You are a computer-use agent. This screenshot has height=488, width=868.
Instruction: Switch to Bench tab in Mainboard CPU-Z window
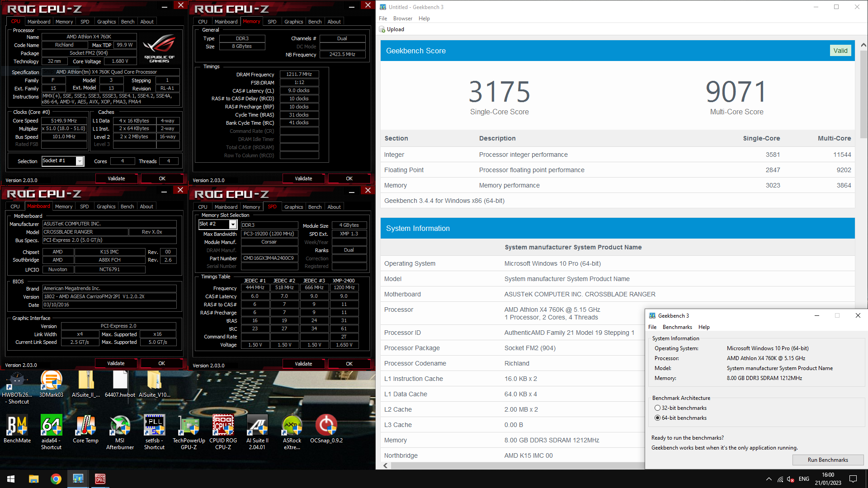127,206
